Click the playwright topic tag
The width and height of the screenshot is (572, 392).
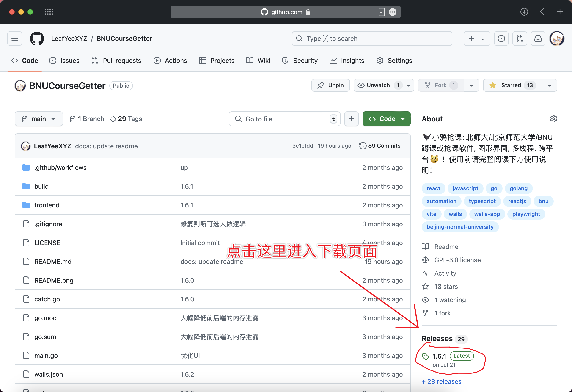pyautogui.click(x=526, y=214)
